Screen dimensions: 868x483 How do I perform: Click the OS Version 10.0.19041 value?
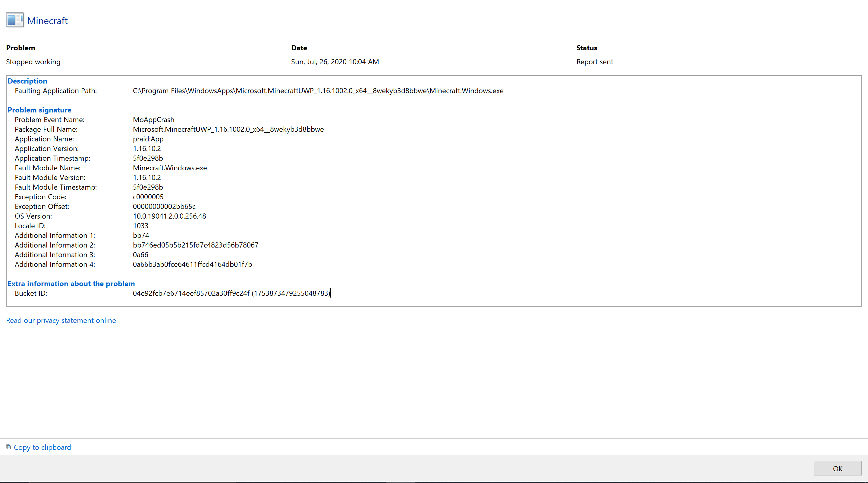coord(169,216)
